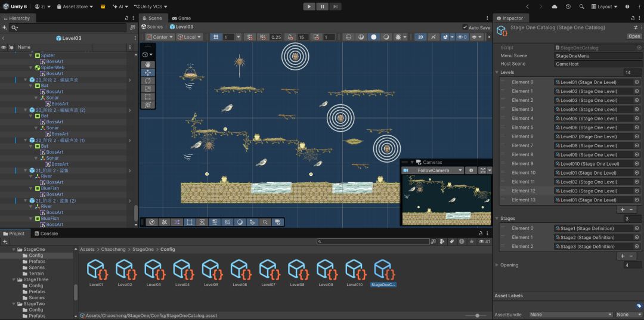Image resolution: width=644 pixels, height=320 pixels.
Task: Toggle hidden packages visibility showing 41
Action: tap(485, 242)
